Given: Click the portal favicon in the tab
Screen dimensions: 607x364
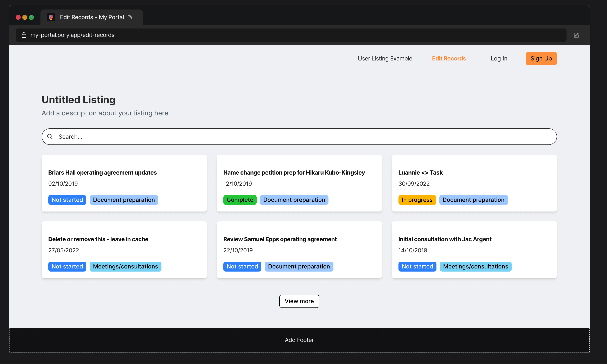Looking at the screenshot, I should click(51, 17).
